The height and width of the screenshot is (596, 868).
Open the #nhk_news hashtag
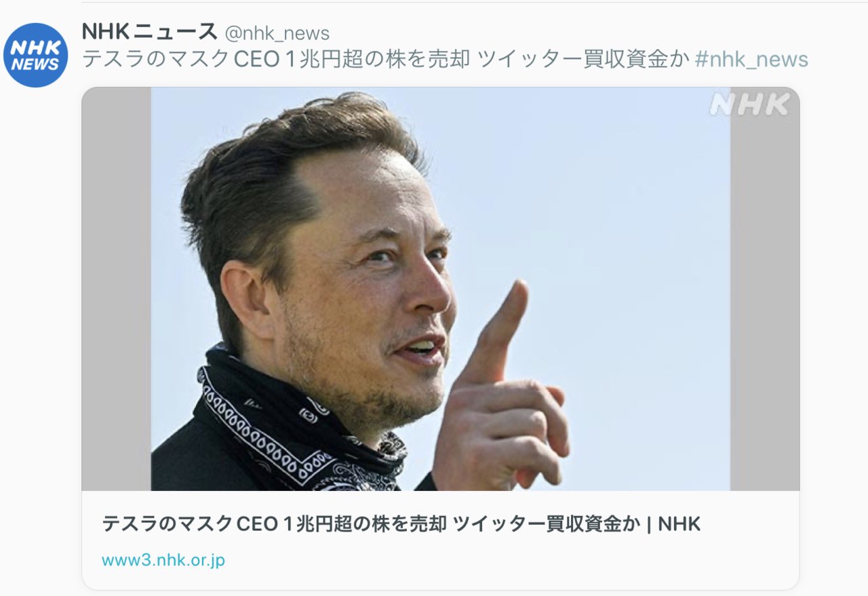point(752,60)
